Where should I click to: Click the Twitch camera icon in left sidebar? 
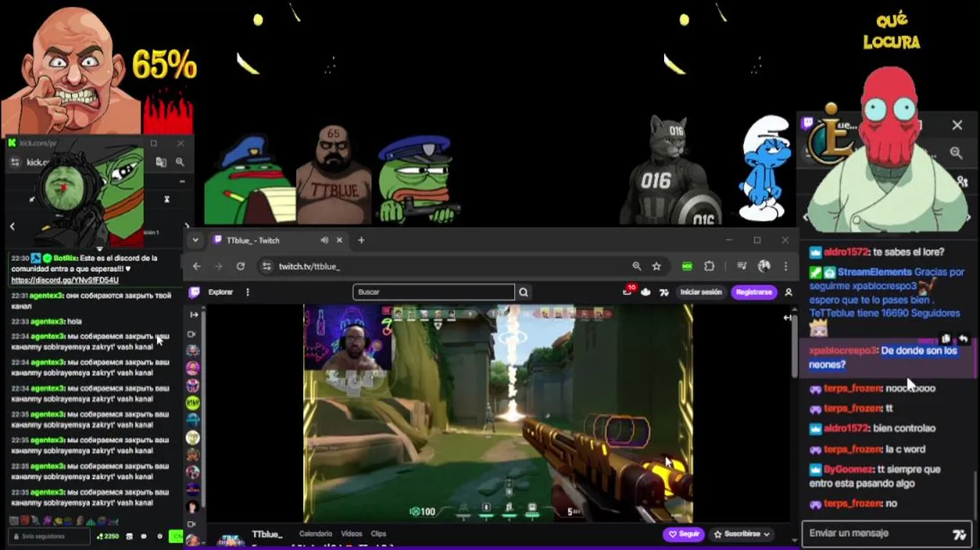point(192,334)
